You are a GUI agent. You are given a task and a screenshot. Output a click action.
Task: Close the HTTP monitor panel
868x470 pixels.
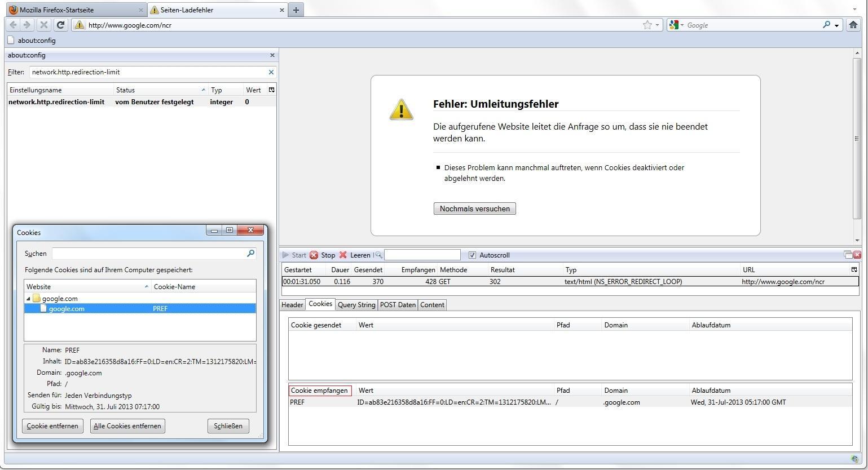(857, 255)
